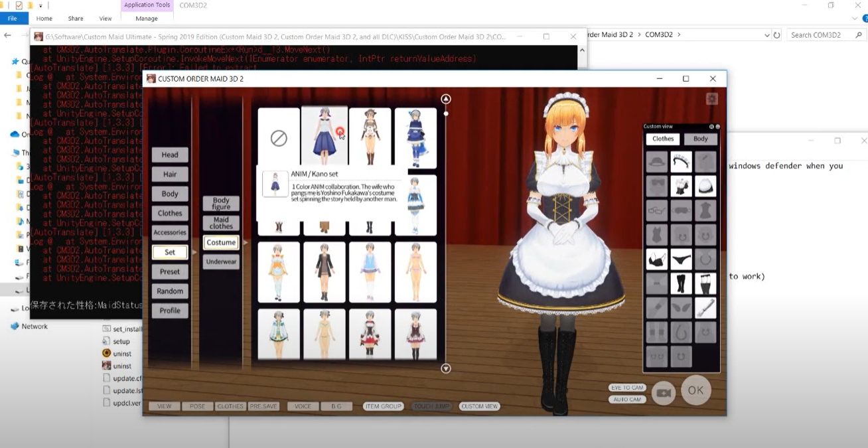Toggle EYE TO CAM option

click(x=627, y=388)
